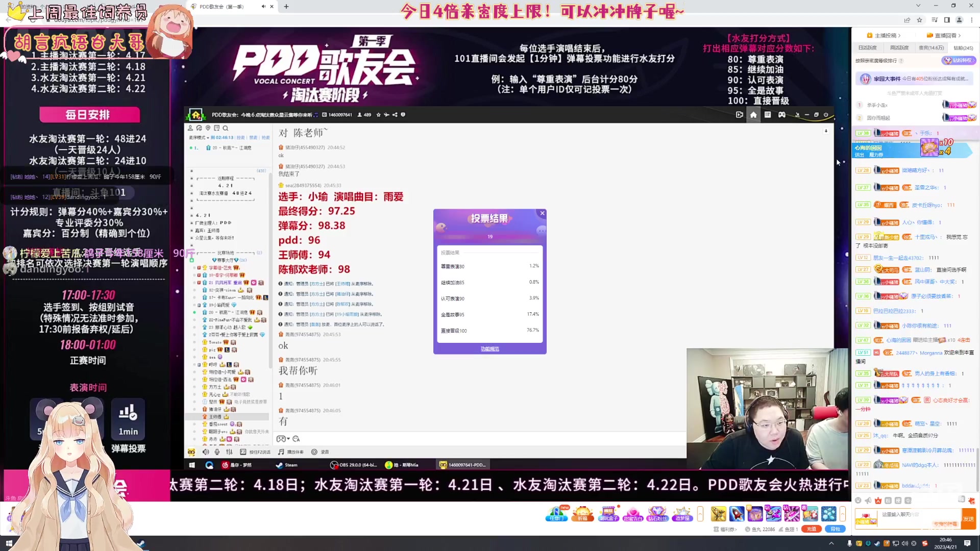980x551 pixels.
Task: Click the 禁麦 link in mic queue
Action: (253, 138)
